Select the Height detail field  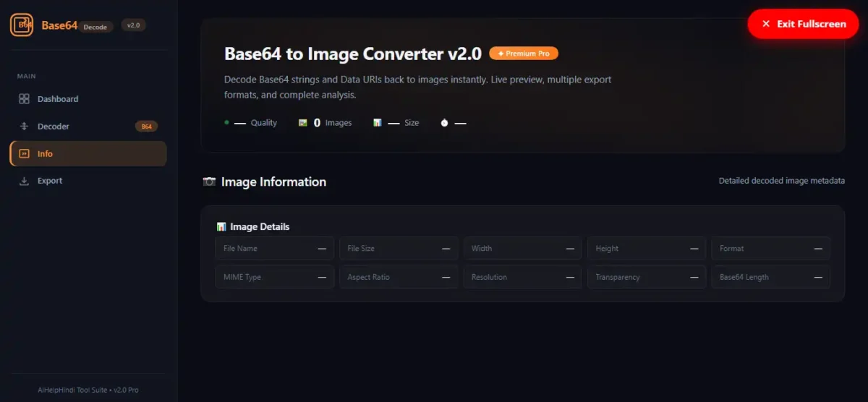click(647, 249)
